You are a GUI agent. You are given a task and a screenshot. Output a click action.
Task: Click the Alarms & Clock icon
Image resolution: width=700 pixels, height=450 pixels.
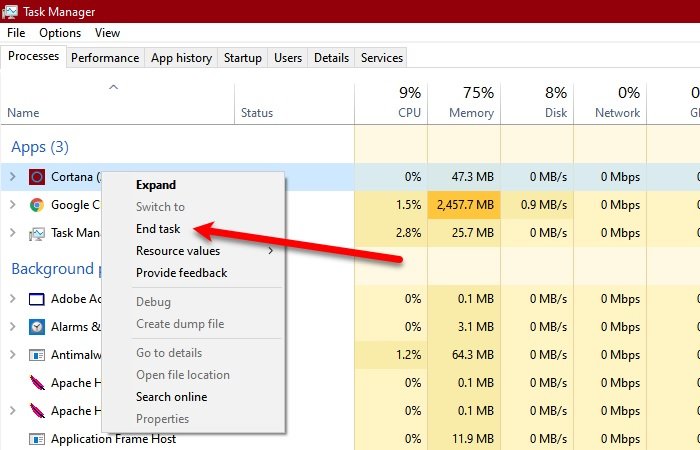(x=37, y=327)
